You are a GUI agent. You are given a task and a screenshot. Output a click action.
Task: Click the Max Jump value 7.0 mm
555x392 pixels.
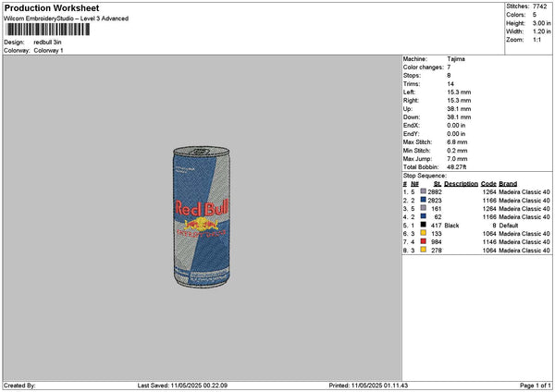tap(457, 159)
